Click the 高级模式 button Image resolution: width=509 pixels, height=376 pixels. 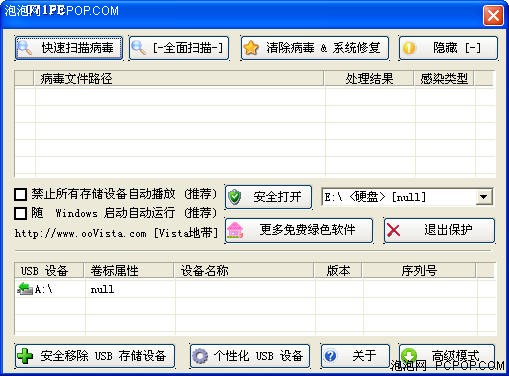pos(447,356)
